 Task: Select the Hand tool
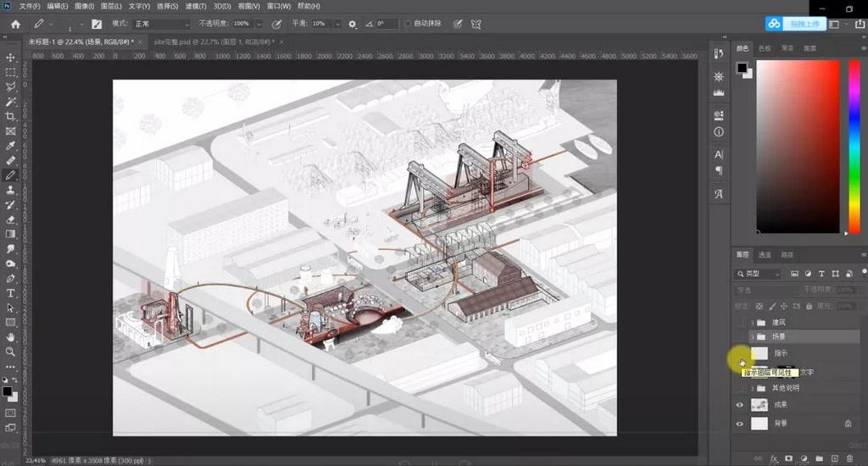pos(11,336)
